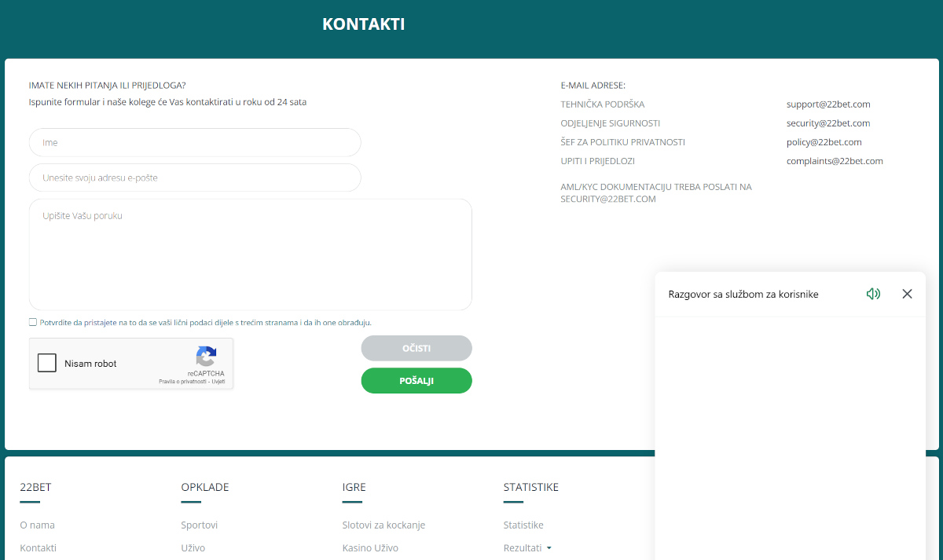Click the 'Upišite Vašu poruku' message textarea

pyautogui.click(x=251, y=254)
